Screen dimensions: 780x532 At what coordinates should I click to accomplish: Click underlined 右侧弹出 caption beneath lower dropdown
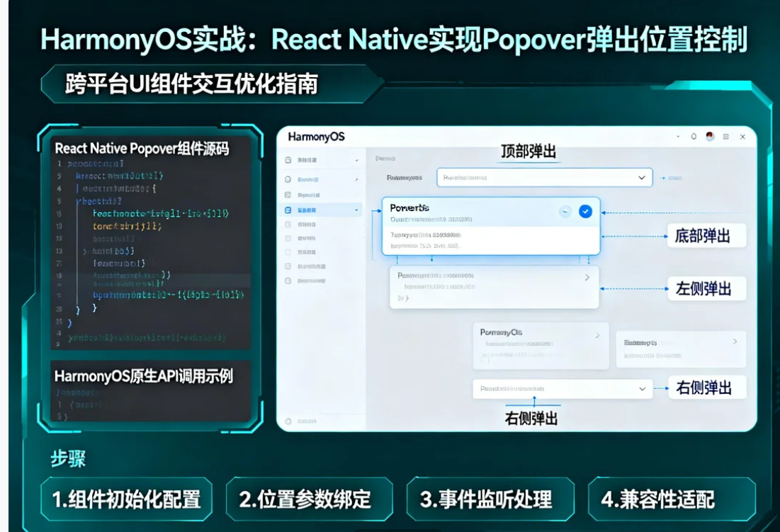pyautogui.click(x=531, y=418)
